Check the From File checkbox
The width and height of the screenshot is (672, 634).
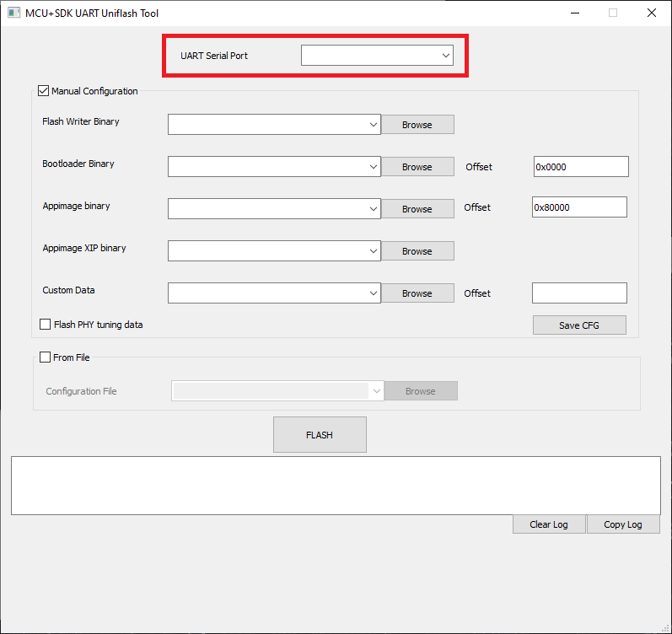(46, 357)
